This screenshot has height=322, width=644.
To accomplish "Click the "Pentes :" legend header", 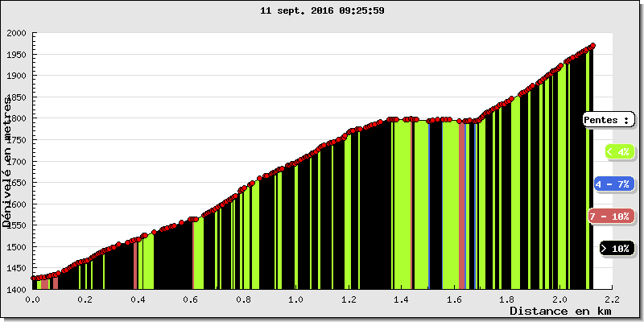I will coord(608,119).
